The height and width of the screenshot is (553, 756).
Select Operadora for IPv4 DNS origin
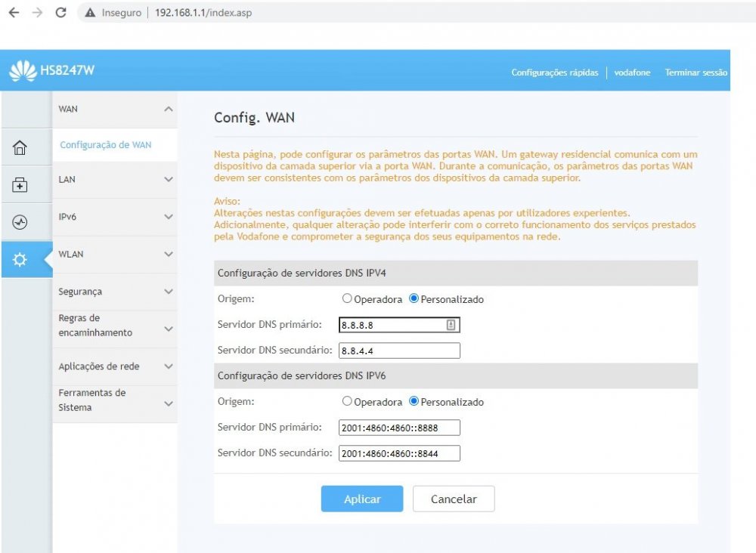tap(347, 298)
